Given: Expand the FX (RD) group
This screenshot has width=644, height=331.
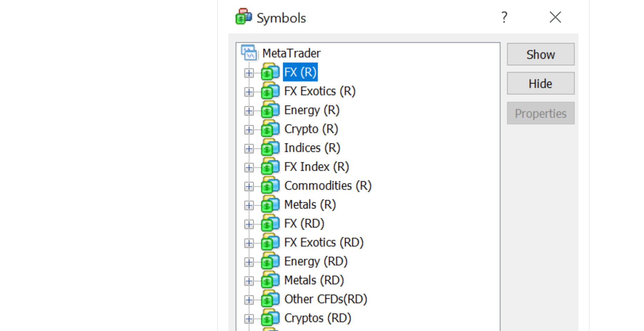Looking at the screenshot, I should pos(249,224).
